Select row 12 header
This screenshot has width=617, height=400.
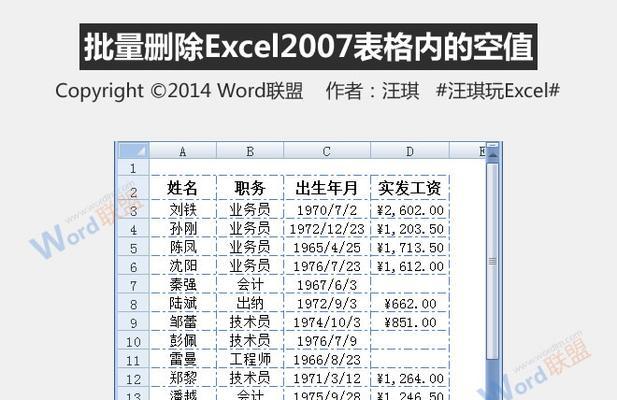(x=133, y=378)
